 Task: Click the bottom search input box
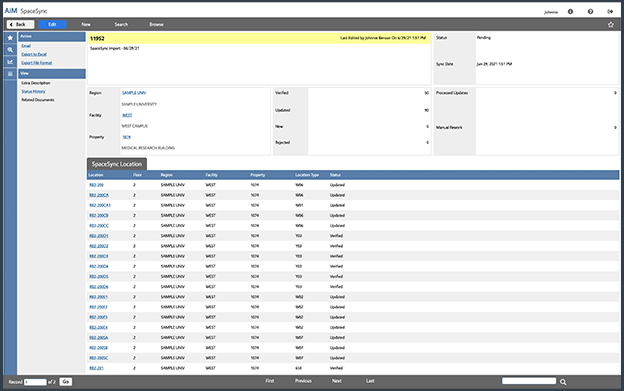tap(529, 381)
